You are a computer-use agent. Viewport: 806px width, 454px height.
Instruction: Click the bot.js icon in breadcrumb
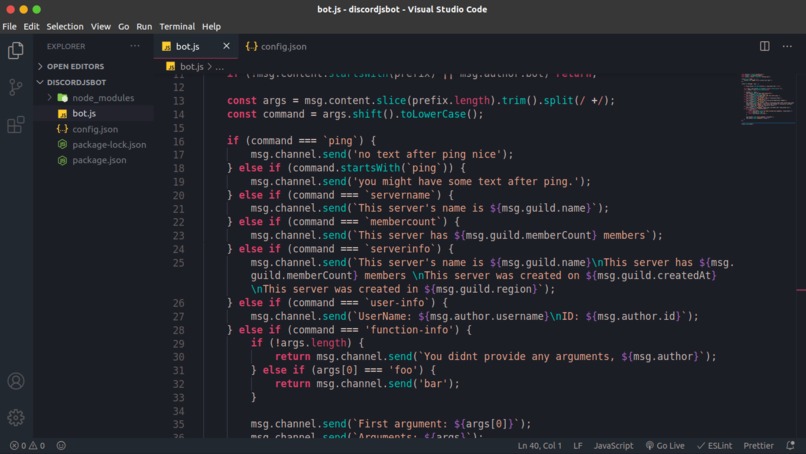coord(171,67)
